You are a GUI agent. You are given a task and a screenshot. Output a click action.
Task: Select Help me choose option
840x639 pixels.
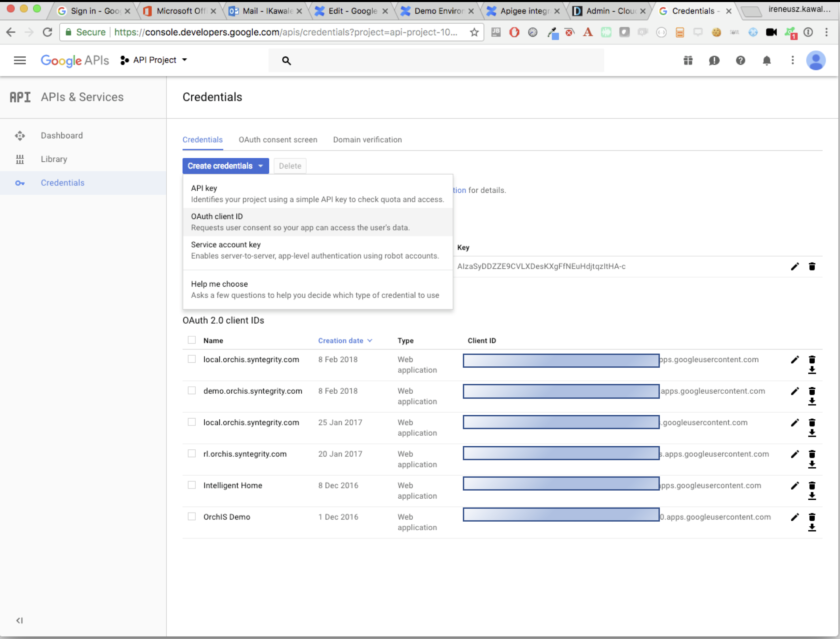317,289
